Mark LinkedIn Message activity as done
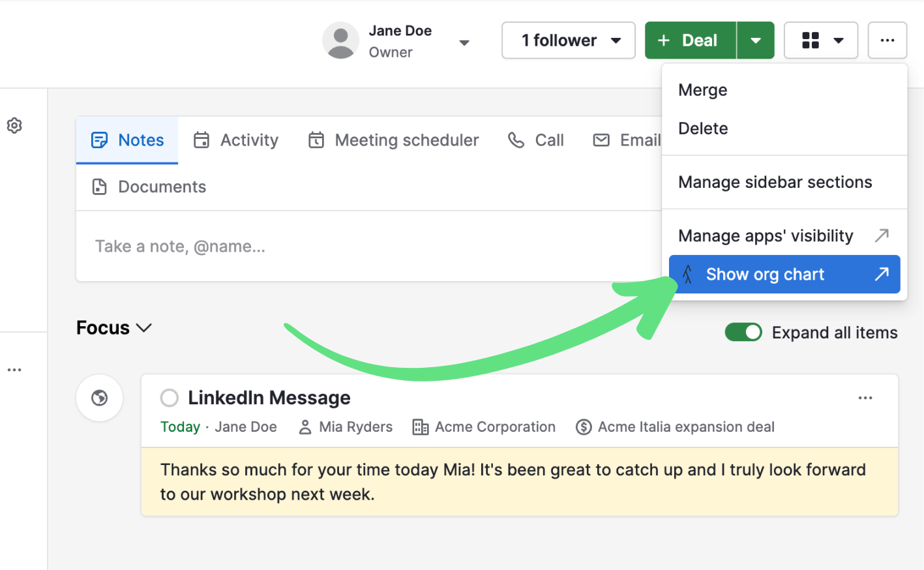Image resolution: width=924 pixels, height=570 pixels. coord(170,398)
